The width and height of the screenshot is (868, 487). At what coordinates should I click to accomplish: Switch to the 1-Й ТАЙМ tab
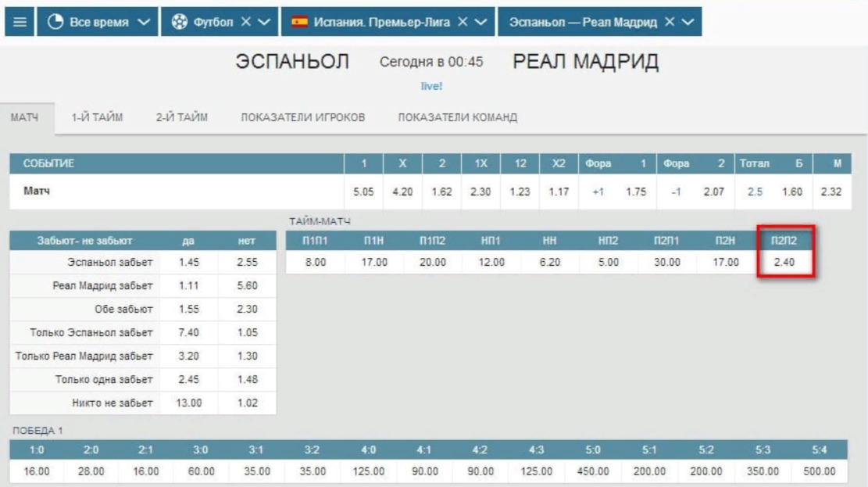97,117
